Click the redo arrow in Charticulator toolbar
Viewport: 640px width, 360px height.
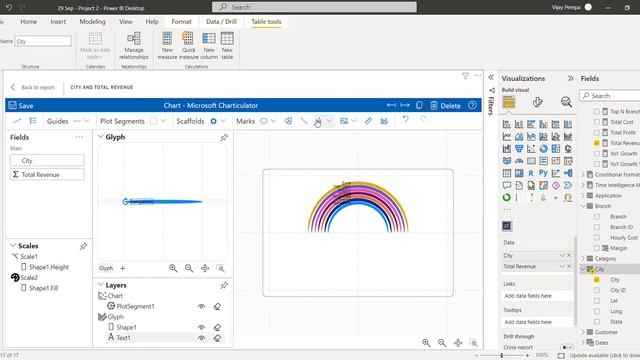(x=423, y=119)
